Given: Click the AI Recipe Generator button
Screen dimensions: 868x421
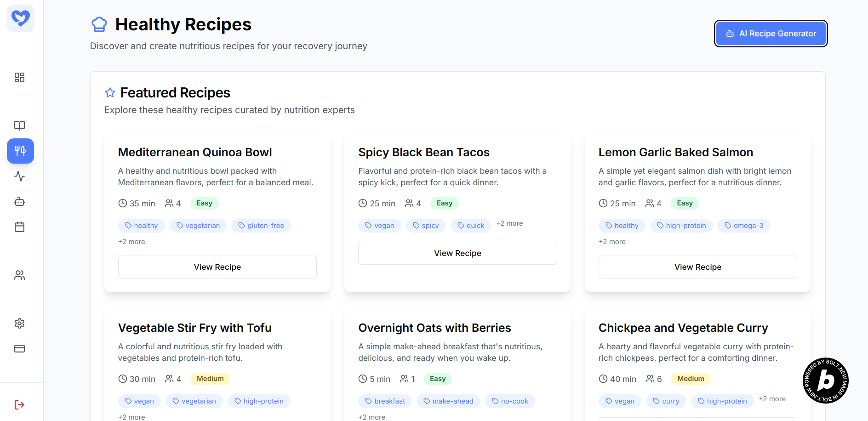Looking at the screenshot, I should tap(771, 34).
